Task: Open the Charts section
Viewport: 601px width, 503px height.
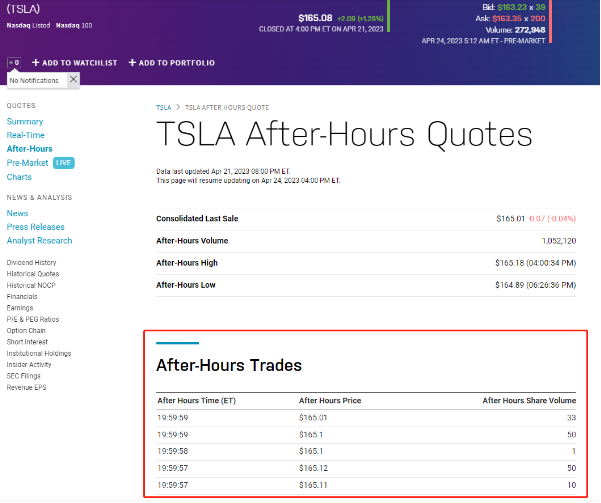Action: point(19,177)
